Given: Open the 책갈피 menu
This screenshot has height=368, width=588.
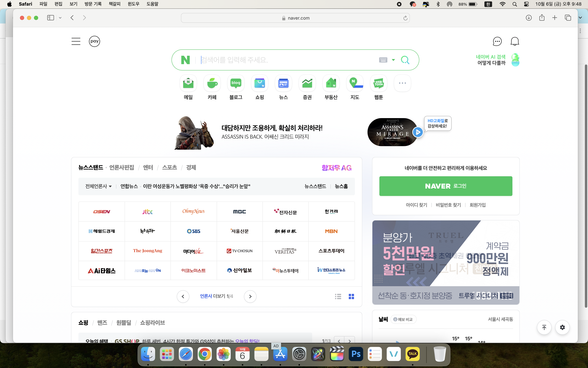Looking at the screenshot, I should (x=114, y=4).
